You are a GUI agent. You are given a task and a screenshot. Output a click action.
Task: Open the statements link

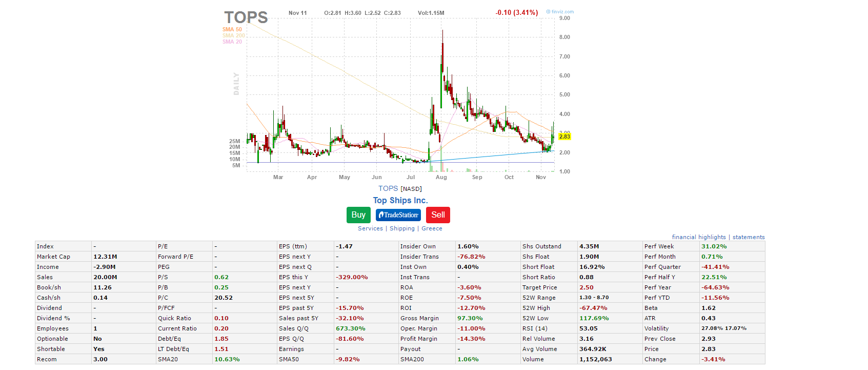748,237
